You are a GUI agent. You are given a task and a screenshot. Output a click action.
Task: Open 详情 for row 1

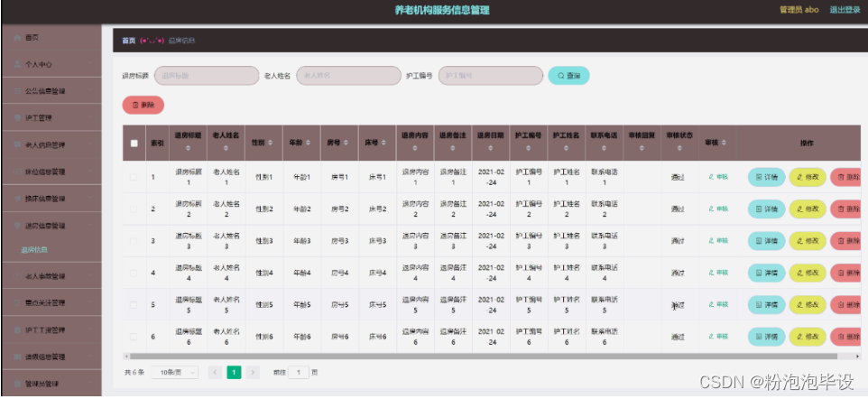tap(766, 177)
